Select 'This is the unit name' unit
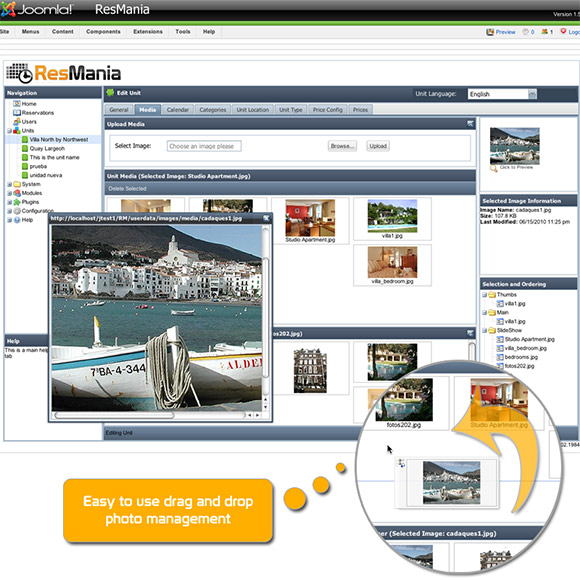Image resolution: width=580 pixels, height=580 pixels. pos(54,157)
